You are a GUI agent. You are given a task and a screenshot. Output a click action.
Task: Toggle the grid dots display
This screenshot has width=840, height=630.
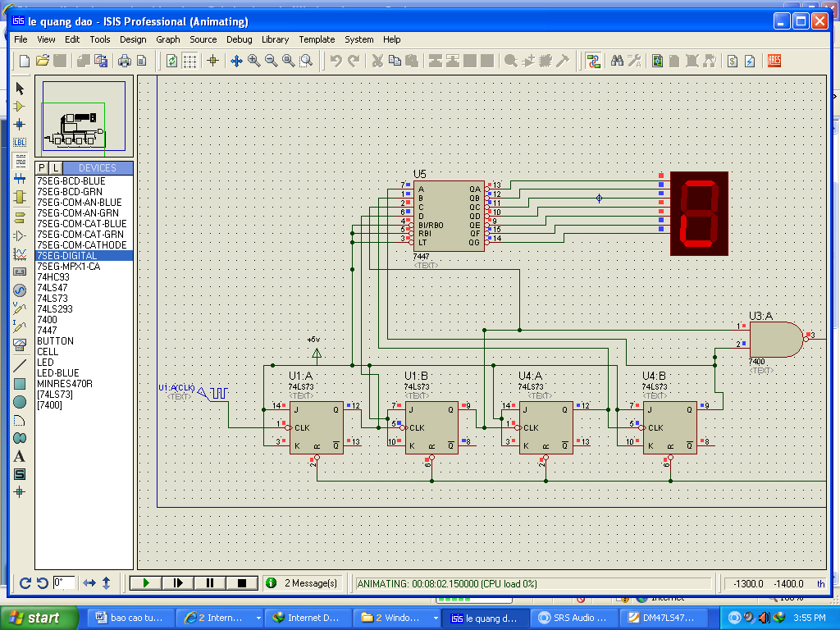pos(189,61)
